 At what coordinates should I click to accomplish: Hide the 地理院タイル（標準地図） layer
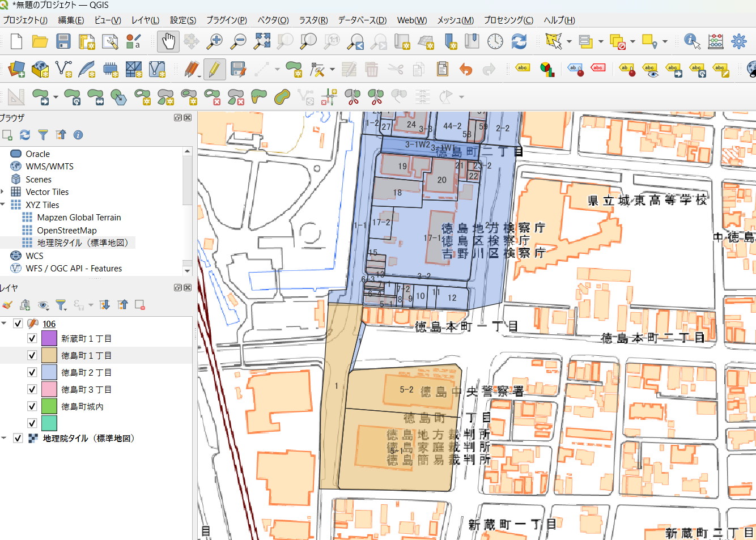coord(18,438)
